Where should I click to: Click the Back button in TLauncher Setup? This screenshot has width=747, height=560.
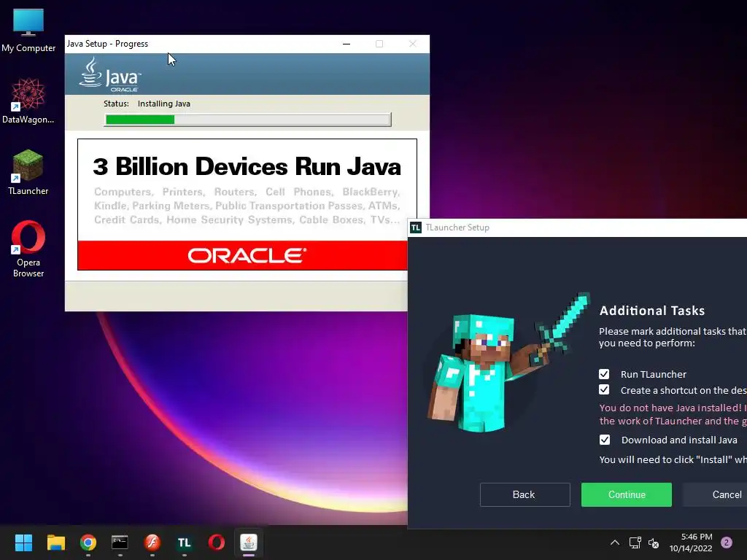(x=525, y=495)
